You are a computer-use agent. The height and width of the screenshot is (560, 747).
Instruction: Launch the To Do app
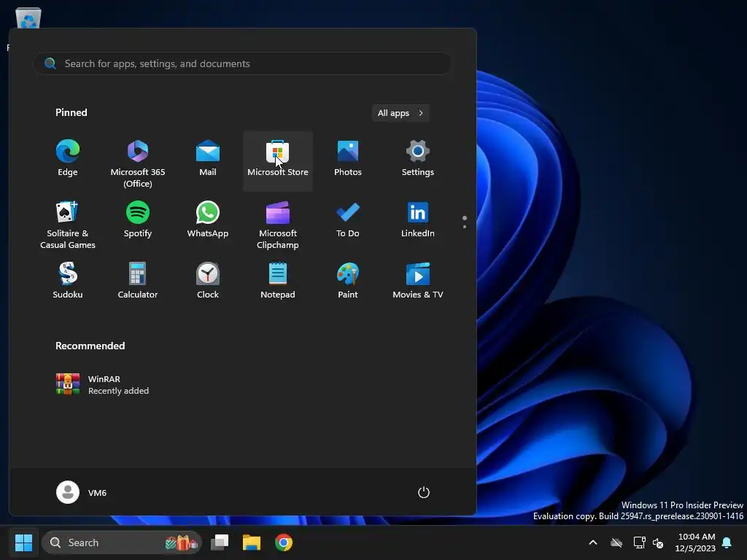tap(348, 220)
